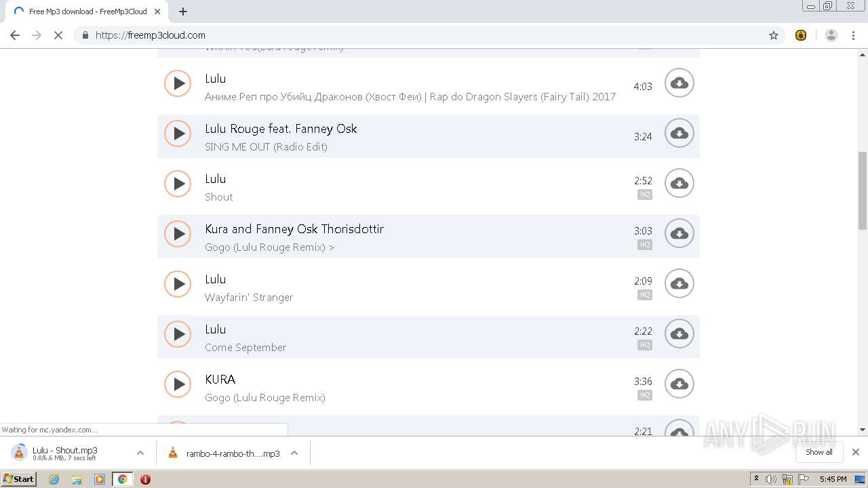868x488 pixels.
Task: Download SING ME OUT (Radio Edit)
Action: pyautogui.click(x=679, y=134)
